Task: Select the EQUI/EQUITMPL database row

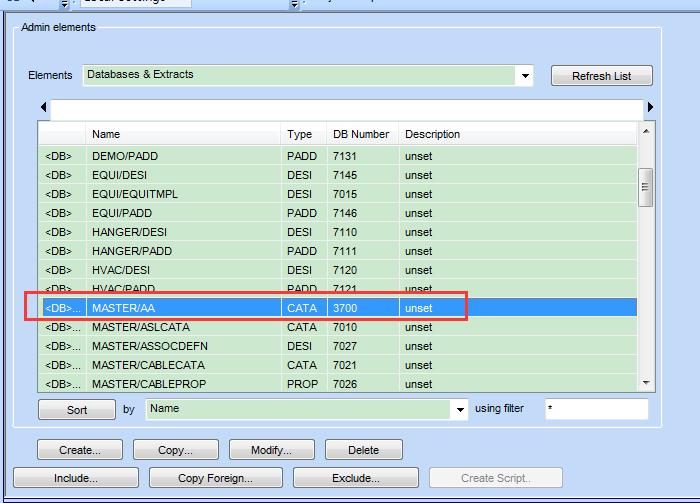Action: point(135,194)
